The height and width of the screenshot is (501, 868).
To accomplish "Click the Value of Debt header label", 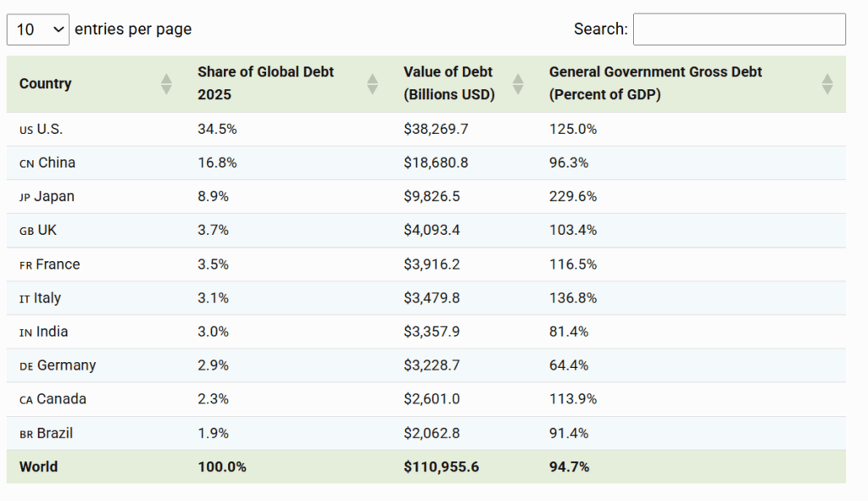I will coord(448,83).
